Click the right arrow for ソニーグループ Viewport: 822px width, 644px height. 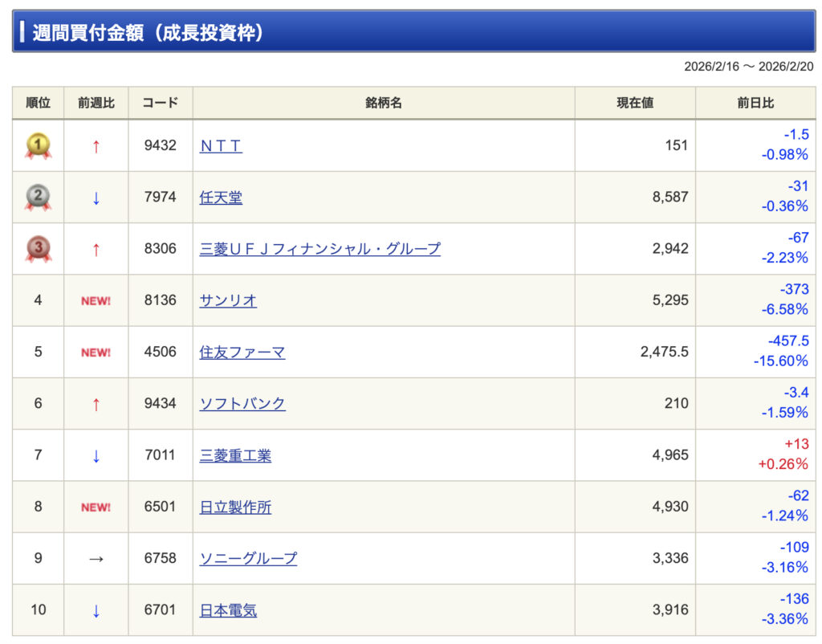[x=96, y=559]
